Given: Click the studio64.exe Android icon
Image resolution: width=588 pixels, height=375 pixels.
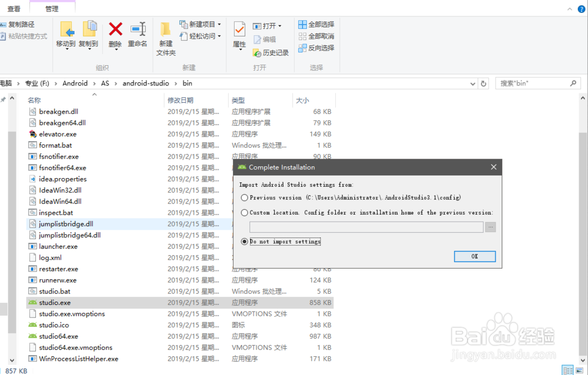Looking at the screenshot, I should (32, 336).
